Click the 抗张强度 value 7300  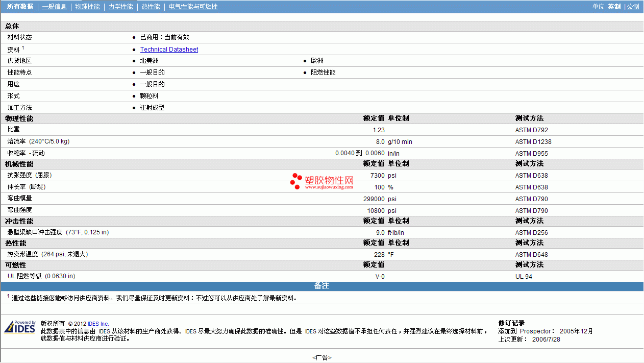(377, 176)
